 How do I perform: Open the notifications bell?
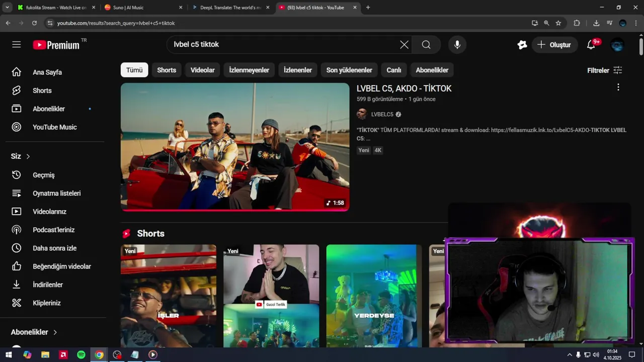pos(591,45)
